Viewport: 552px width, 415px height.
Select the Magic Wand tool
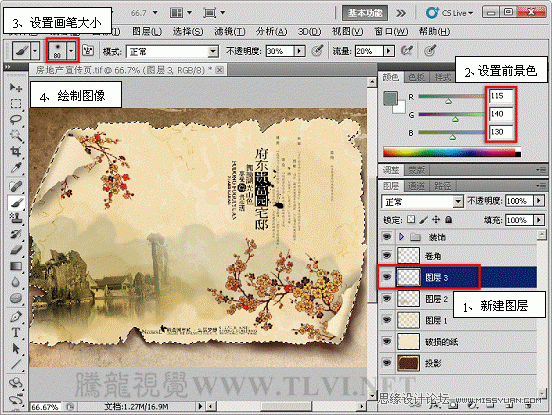click(x=15, y=136)
